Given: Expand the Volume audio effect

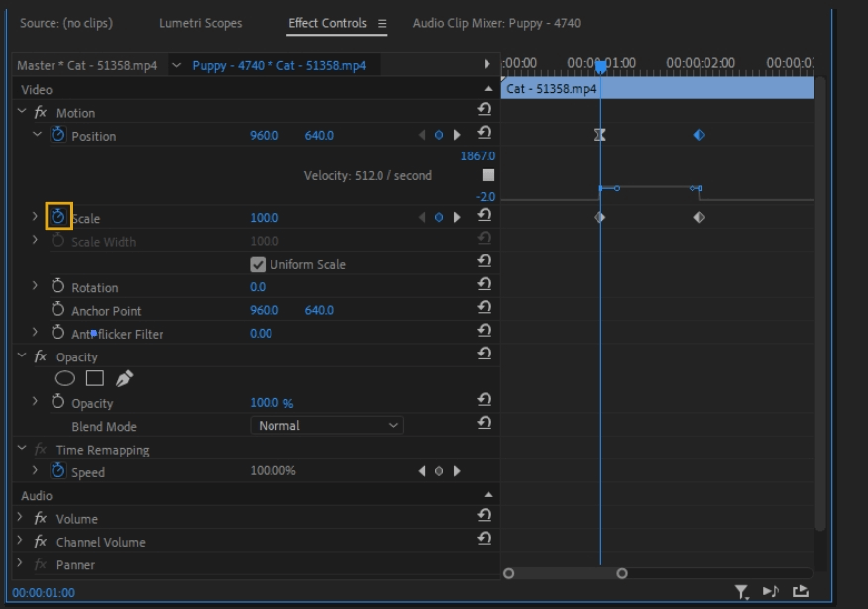Looking at the screenshot, I should click(21, 518).
